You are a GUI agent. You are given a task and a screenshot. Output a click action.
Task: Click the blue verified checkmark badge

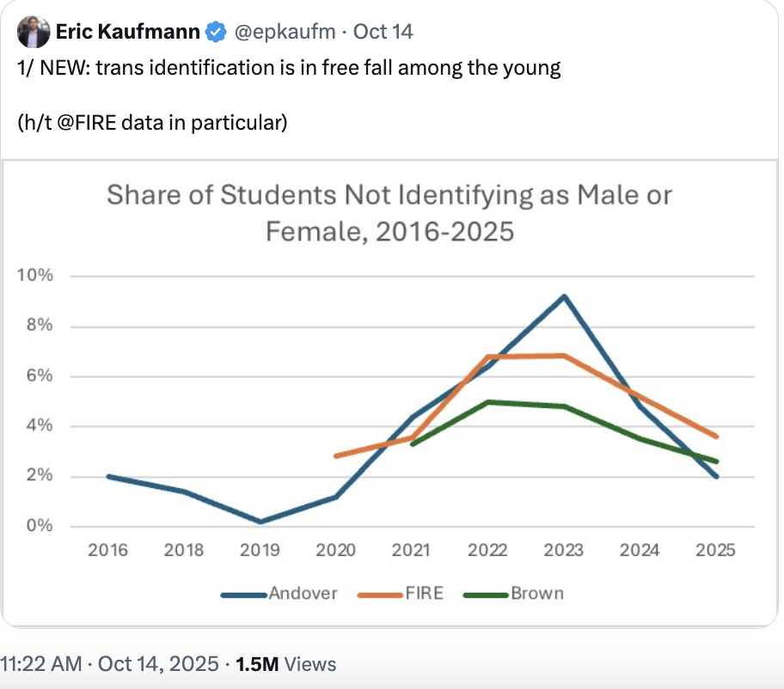tap(216, 33)
